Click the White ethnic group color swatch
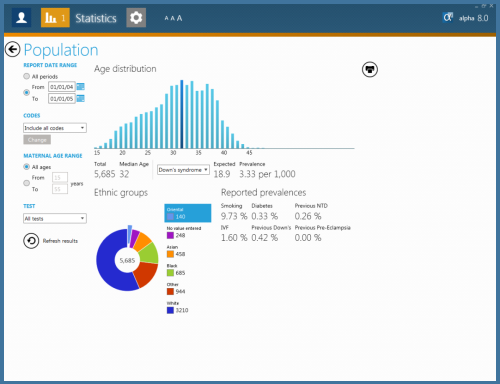 click(x=170, y=310)
